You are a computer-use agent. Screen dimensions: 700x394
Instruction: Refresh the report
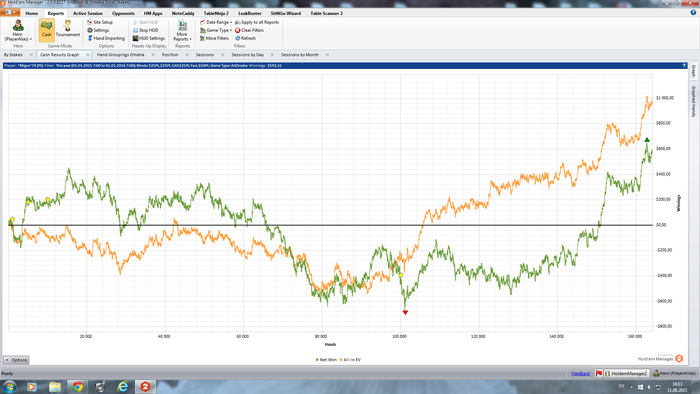click(246, 38)
